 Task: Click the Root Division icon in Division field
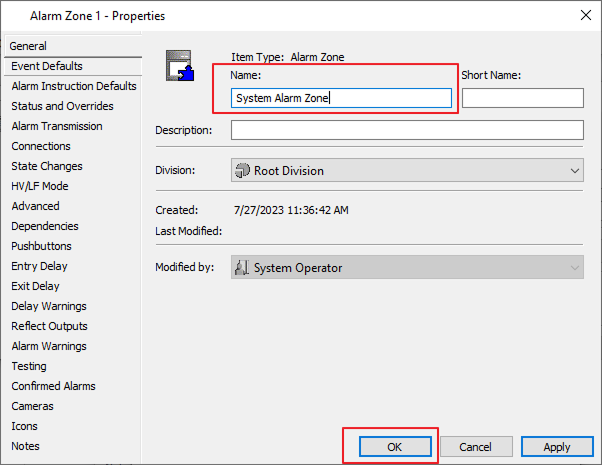(242, 171)
